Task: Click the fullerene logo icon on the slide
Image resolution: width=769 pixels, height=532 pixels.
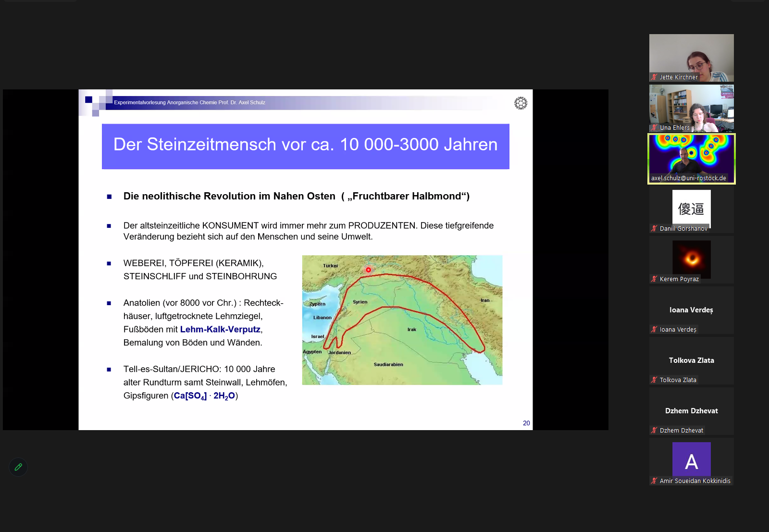Action: (521, 103)
